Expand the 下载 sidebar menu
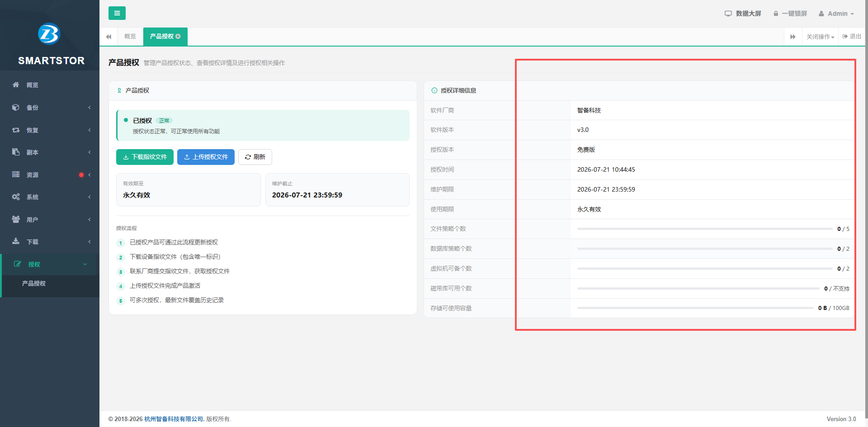 tap(90, 241)
